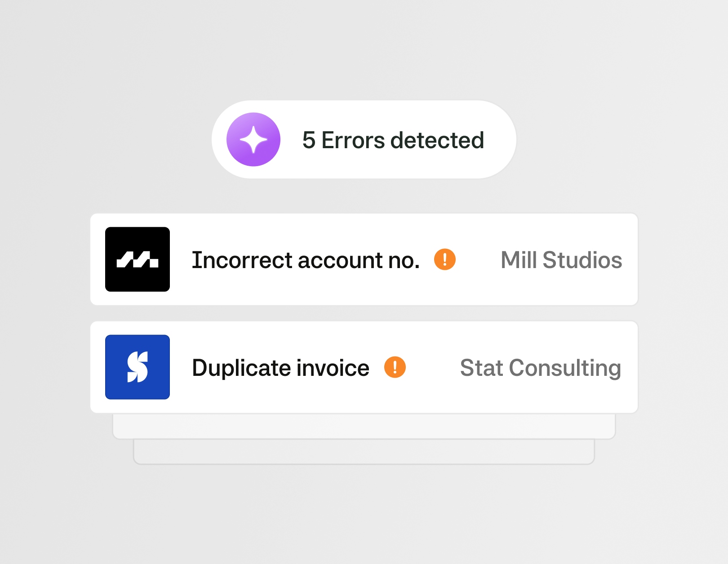
Task: Click the 'Incorrect account no.' error label
Action: click(306, 260)
